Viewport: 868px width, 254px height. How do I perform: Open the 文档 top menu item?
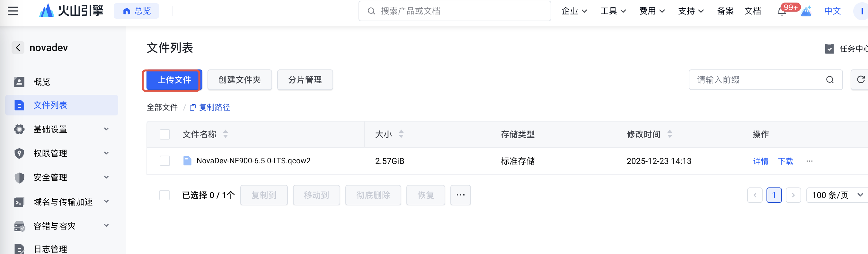[752, 11]
